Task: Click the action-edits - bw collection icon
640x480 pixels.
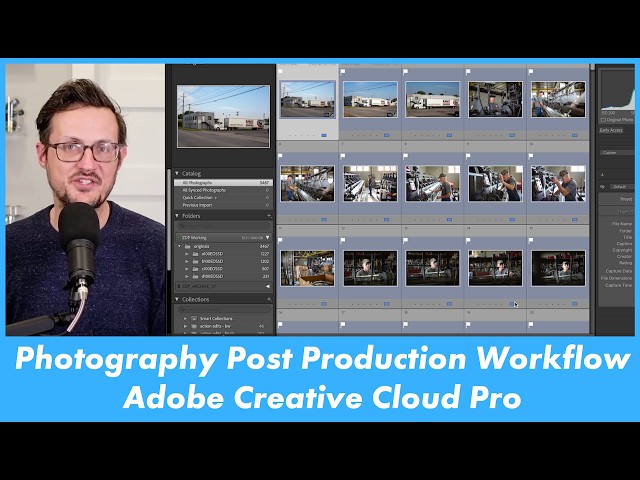Action: (194, 326)
